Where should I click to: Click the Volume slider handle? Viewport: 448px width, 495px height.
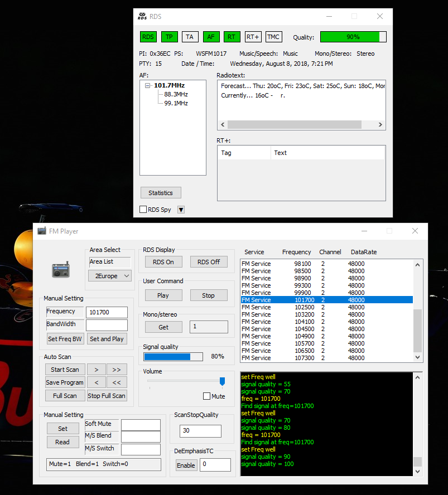[x=222, y=381]
